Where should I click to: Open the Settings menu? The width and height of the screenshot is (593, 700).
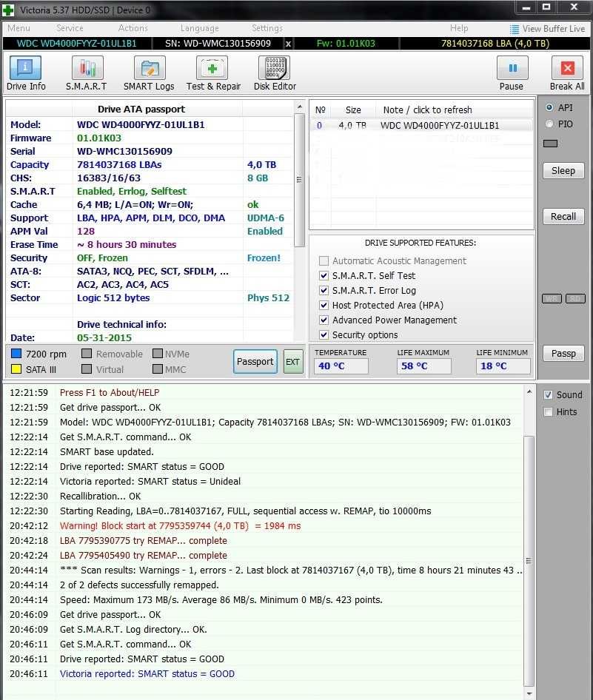267,28
